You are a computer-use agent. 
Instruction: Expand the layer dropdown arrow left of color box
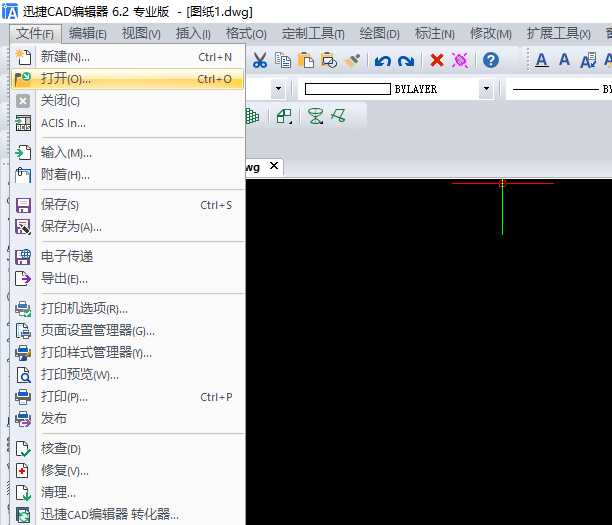[x=278, y=89]
